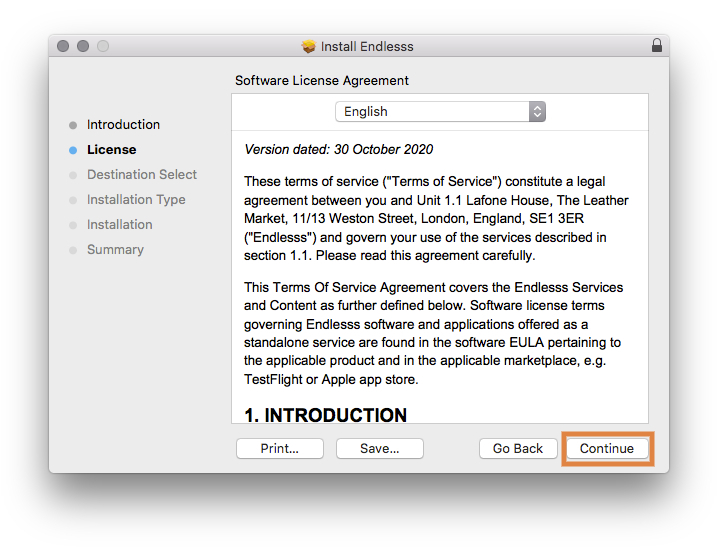Minimize the installer window
The width and height of the screenshot is (728, 550).
pyautogui.click(x=83, y=46)
